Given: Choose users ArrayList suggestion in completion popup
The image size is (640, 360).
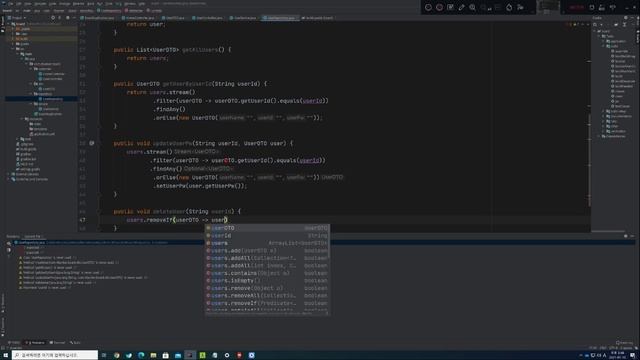Looking at the screenshot, I should point(267,243).
